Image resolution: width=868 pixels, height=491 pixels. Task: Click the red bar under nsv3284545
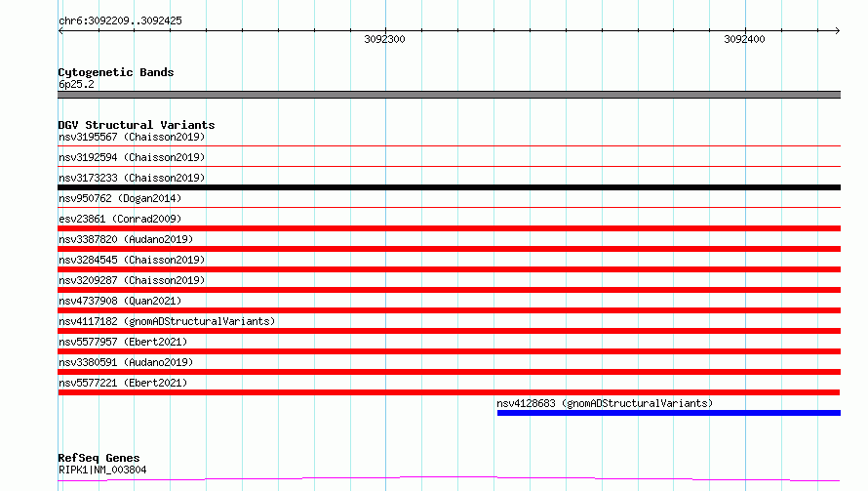(449, 269)
